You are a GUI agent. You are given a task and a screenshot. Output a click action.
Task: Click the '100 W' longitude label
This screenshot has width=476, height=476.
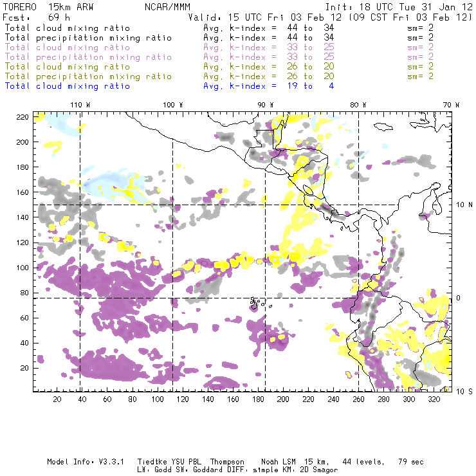point(173,105)
